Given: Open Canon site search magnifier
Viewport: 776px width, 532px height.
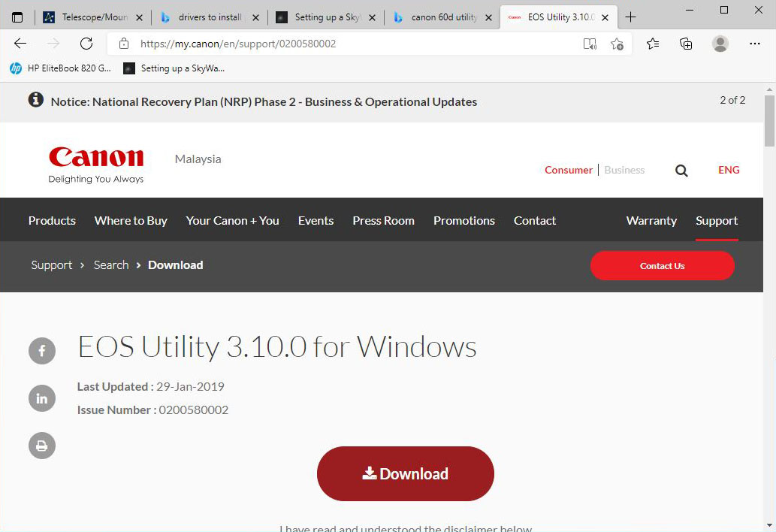Looking at the screenshot, I should tap(681, 171).
